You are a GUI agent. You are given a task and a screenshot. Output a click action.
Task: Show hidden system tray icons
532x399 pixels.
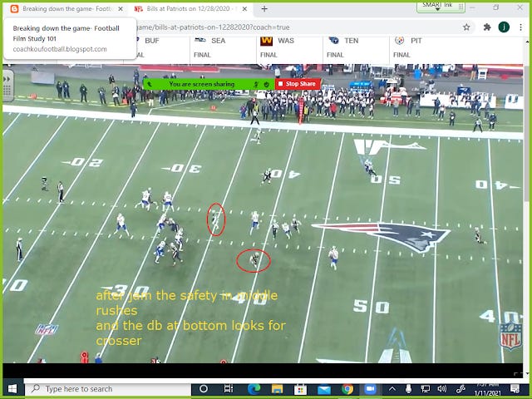coord(392,389)
